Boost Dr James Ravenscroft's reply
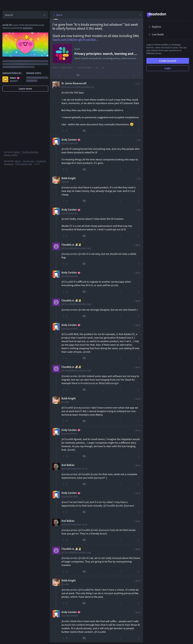Screen dimensions: 193x644 click(84, 130)
